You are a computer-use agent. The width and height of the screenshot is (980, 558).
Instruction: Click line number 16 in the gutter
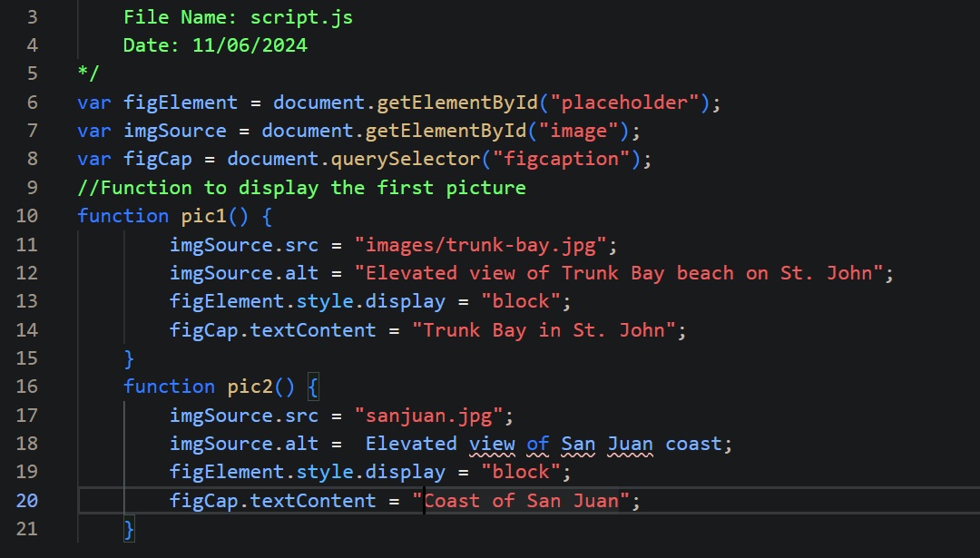(26, 387)
